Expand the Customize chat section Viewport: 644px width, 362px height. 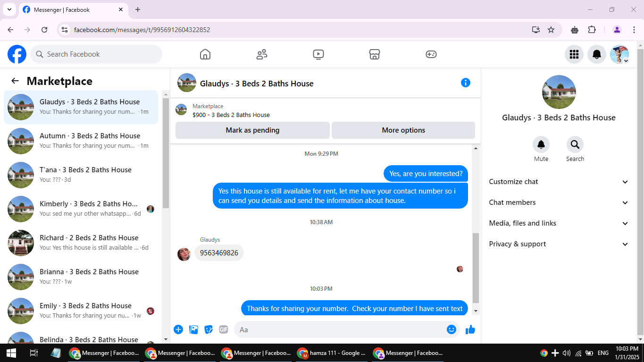(x=559, y=182)
